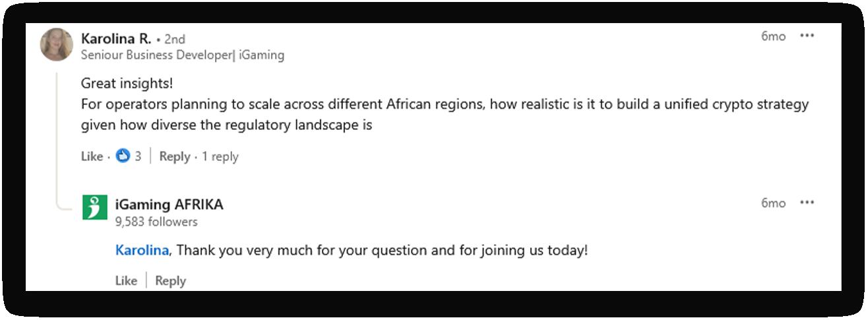View the thumbs-up reactions icon
This screenshot has height=320, width=868.
coord(123,156)
